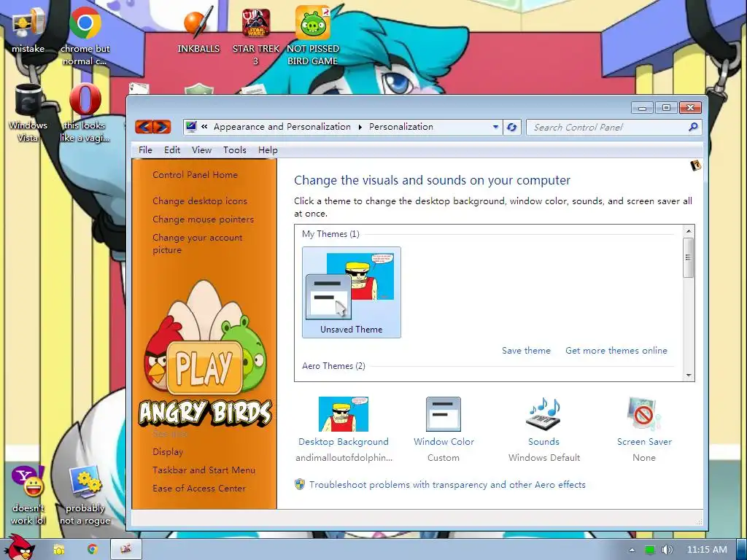
Task: Open Troubleshoot transparency and Aero effects link
Action: [x=447, y=485]
